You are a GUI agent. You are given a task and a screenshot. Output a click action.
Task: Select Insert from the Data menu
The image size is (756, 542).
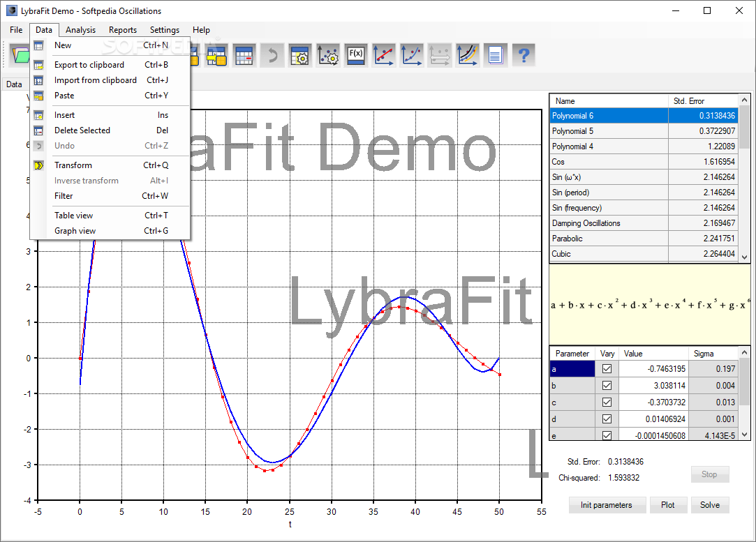pos(110,114)
